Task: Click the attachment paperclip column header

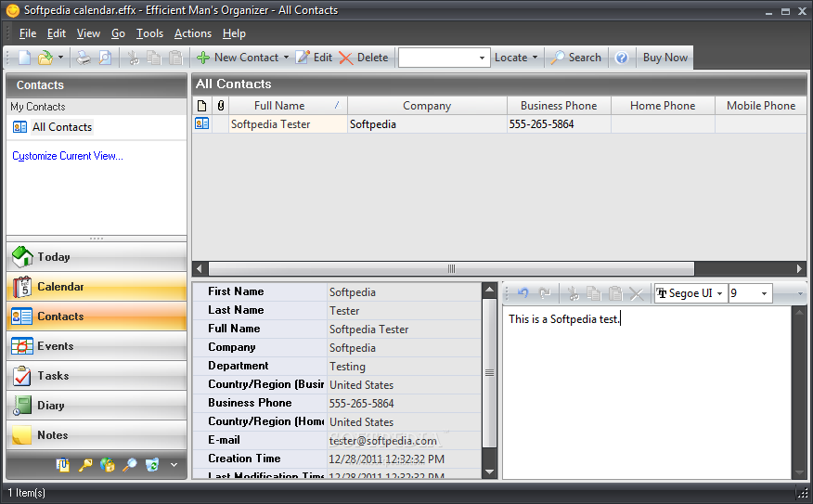Action: pos(221,106)
